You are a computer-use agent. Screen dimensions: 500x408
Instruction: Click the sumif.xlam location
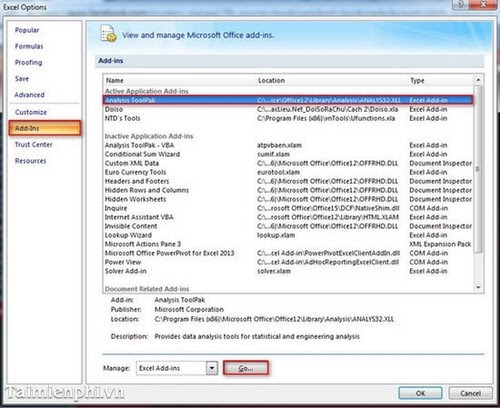273,154
